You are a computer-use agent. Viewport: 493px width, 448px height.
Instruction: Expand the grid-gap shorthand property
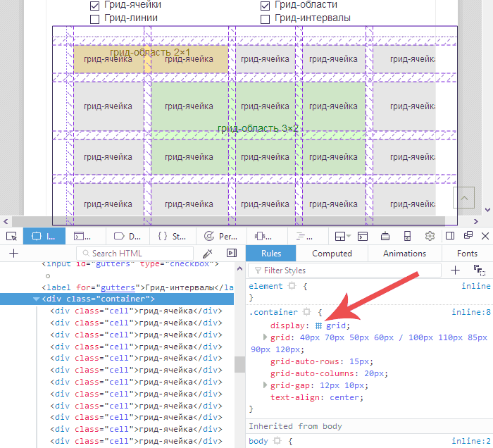coord(265,385)
